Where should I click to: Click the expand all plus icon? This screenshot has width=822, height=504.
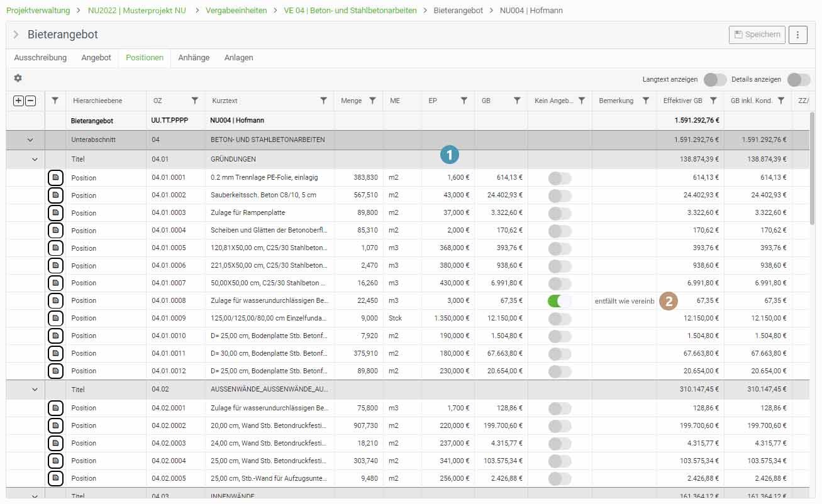click(18, 101)
